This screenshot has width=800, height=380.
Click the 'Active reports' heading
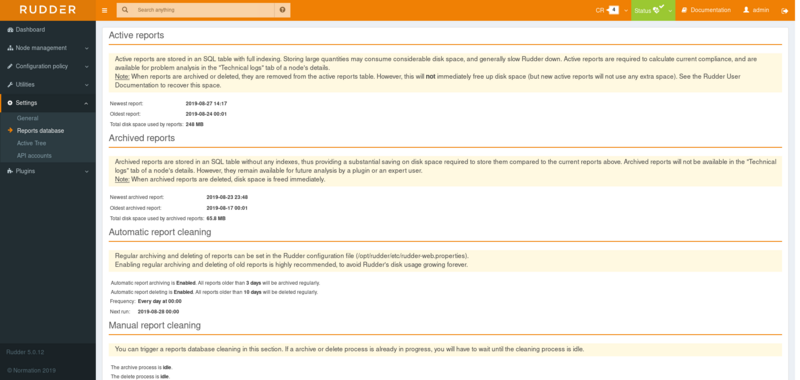tap(136, 35)
